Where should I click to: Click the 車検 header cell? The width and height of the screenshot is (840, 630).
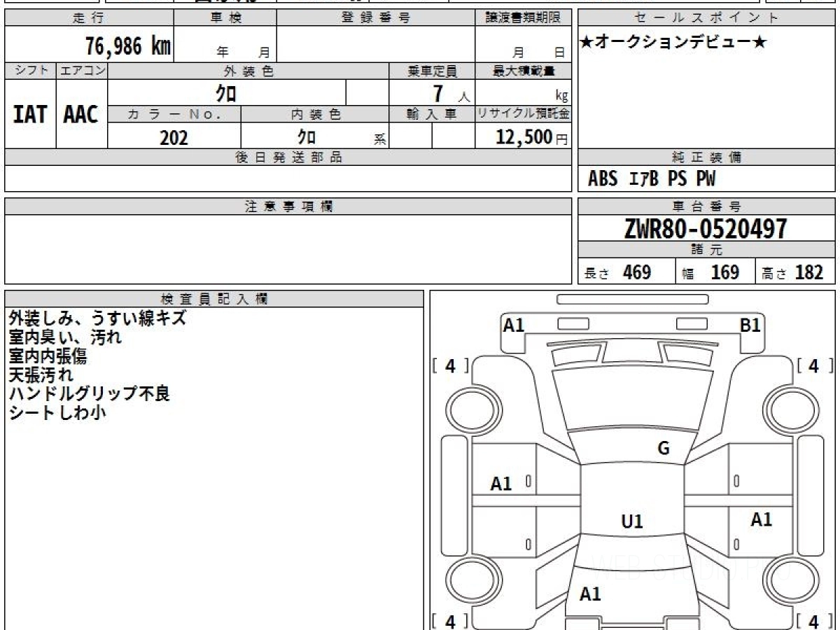pos(225,18)
